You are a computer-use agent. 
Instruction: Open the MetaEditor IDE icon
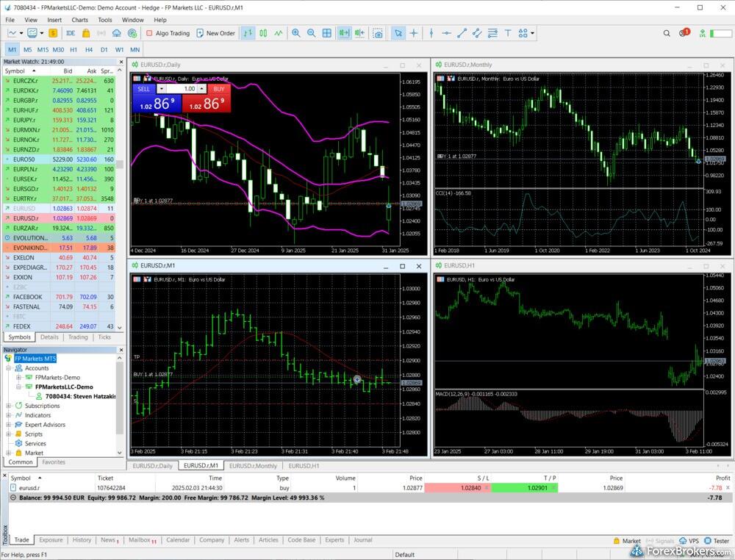click(71, 33)
